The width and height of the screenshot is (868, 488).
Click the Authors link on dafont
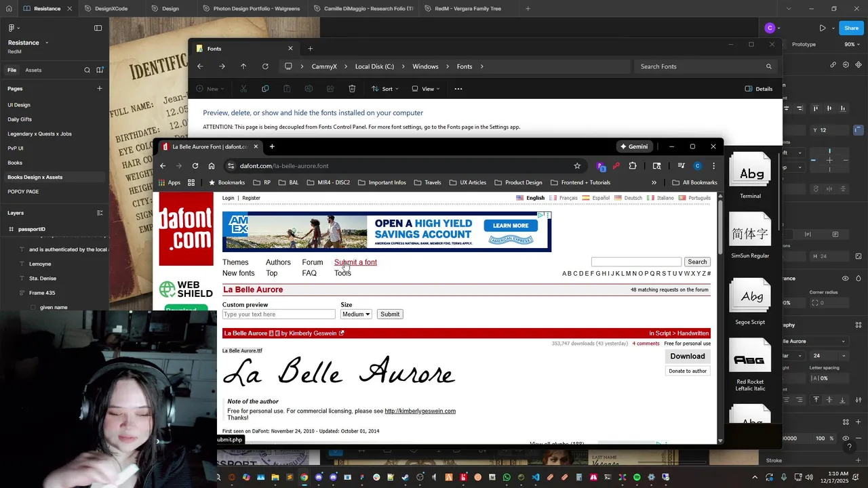coord(278,262)
